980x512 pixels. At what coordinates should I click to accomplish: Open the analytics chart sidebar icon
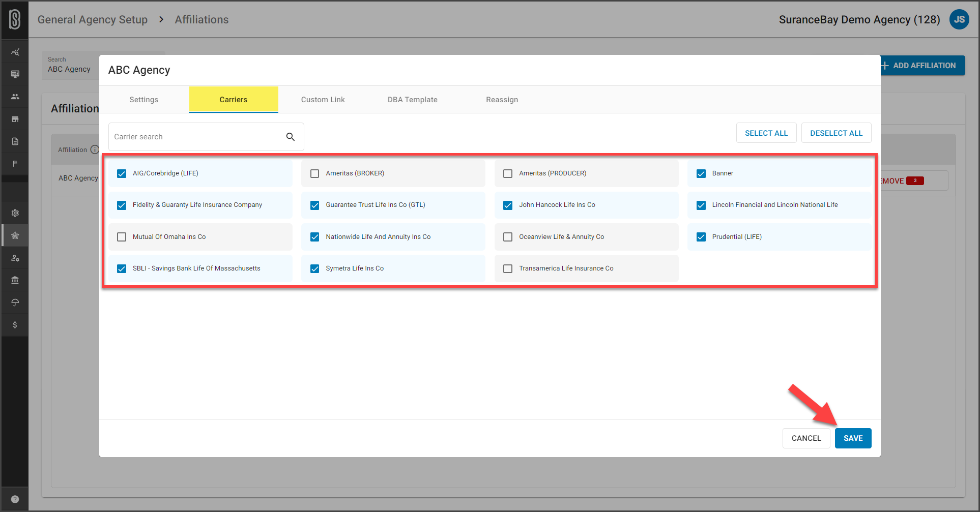tap(15, 52)
